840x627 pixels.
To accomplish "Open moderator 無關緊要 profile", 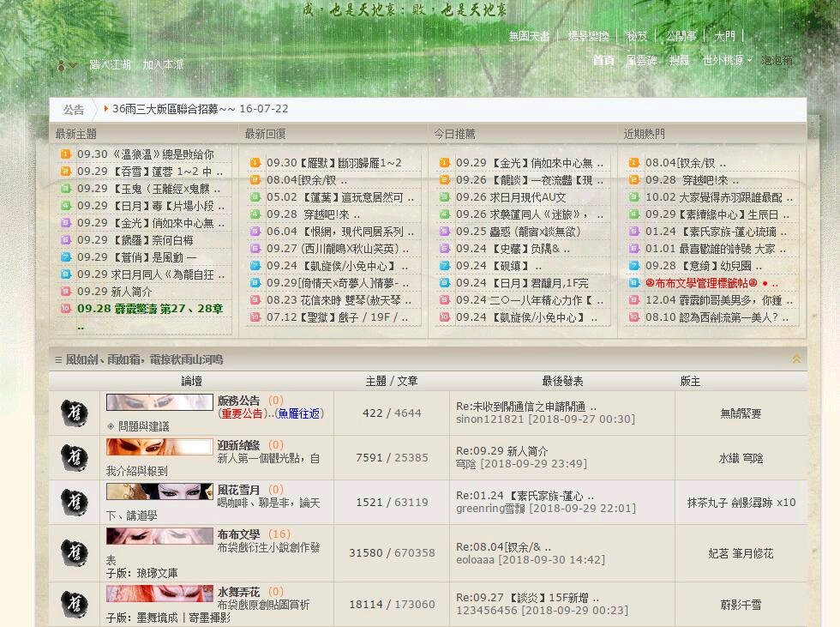I will [741, 413].
